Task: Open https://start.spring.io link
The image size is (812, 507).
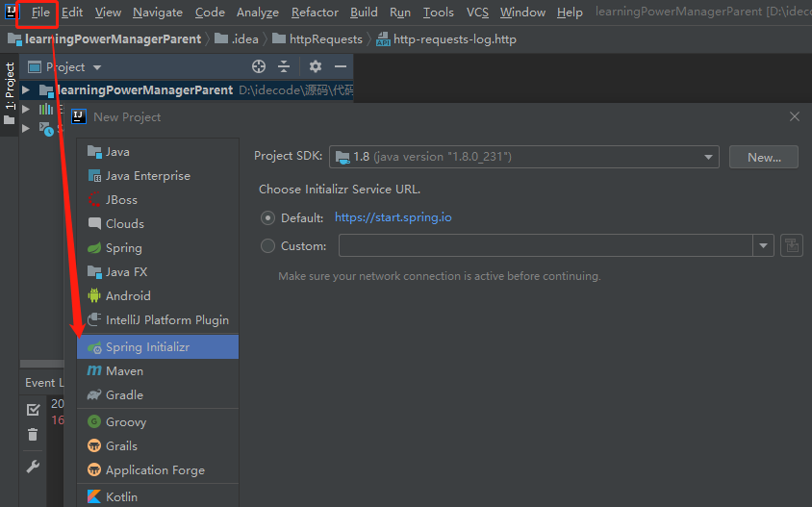Action: click(x=393, y=217)
